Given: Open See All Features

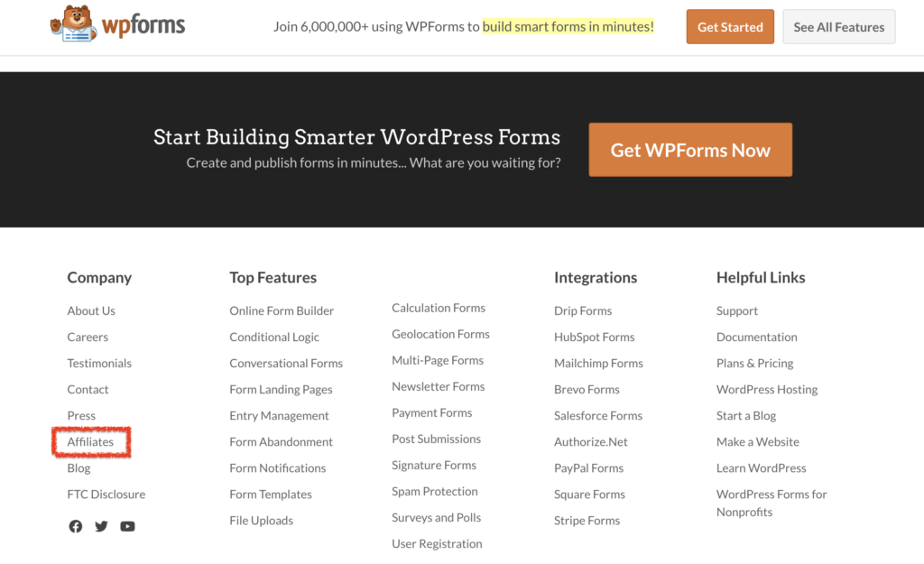Looking at the screenshot, I should coord(838,26).
